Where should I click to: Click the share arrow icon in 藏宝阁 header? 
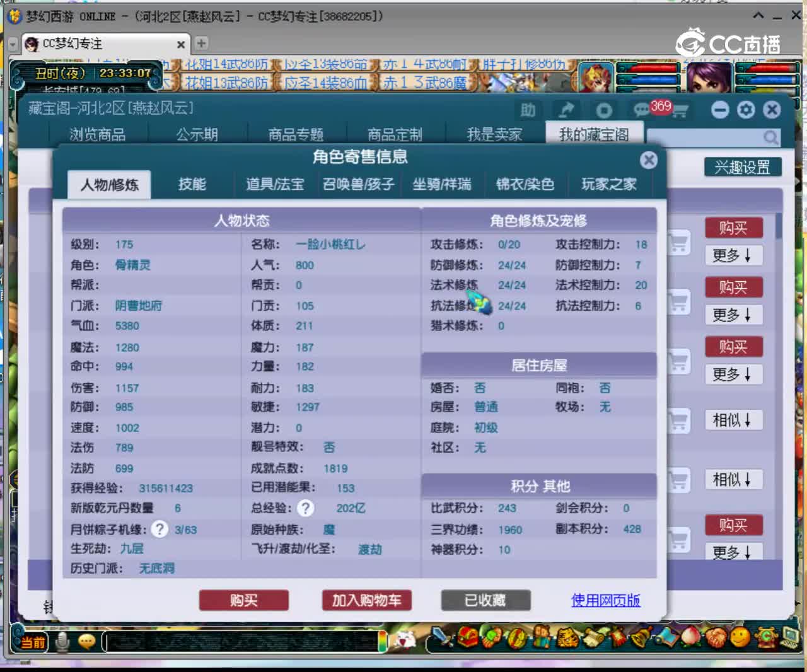pos(566,110)
